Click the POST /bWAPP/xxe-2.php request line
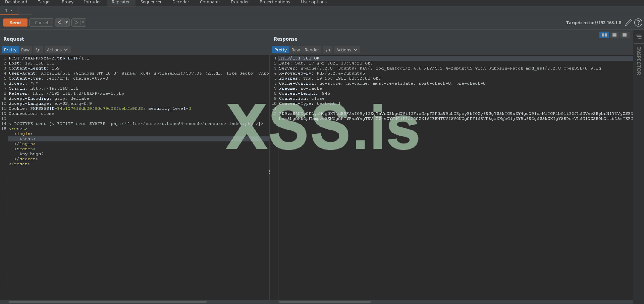 click(49, 58)
